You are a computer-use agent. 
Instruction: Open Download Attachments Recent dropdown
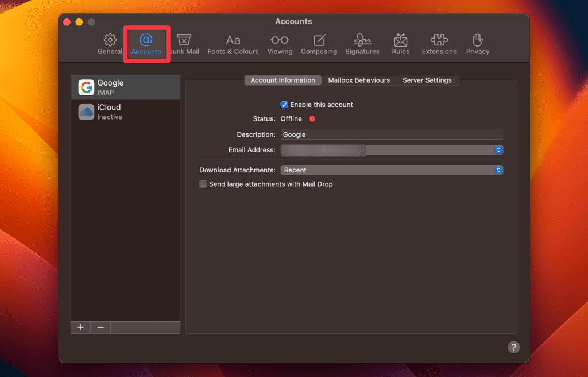click(x=392, y=170)
